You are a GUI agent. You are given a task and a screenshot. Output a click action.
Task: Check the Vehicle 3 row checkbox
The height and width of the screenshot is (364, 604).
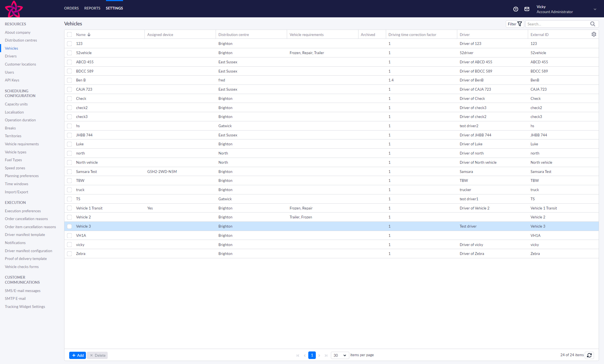pyautogui.click(x=69, y=226)
